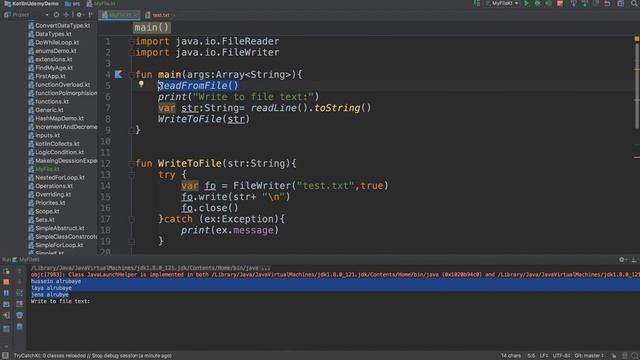This screenshot has height=360, width=640.
Task: Click 'hussein alrubaye' console output line
Action: [56, 281]
